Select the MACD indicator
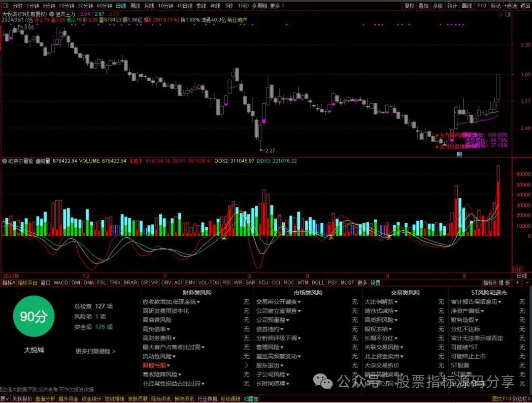The image size is (532, 403). [61, 282]
